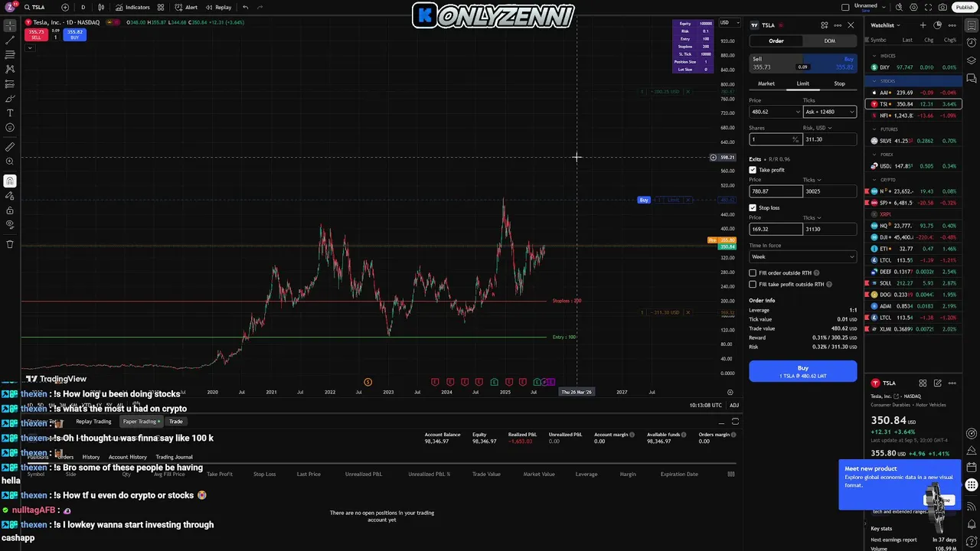Open the emoji icons tool

click(x=10, y=128)
